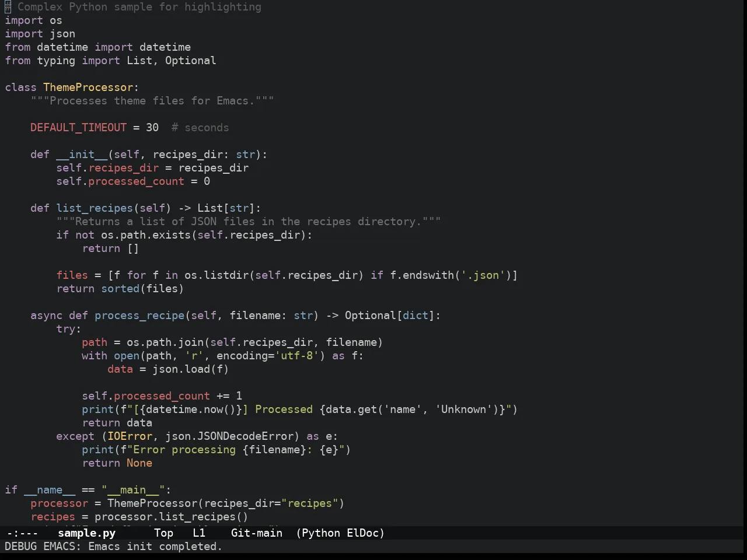Click the class name ThemeProcessor

[88, 87]
